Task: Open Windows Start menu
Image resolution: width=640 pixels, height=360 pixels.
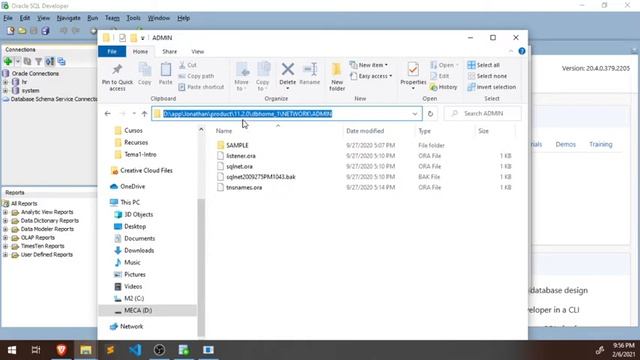Action: [x=12, y=350]
